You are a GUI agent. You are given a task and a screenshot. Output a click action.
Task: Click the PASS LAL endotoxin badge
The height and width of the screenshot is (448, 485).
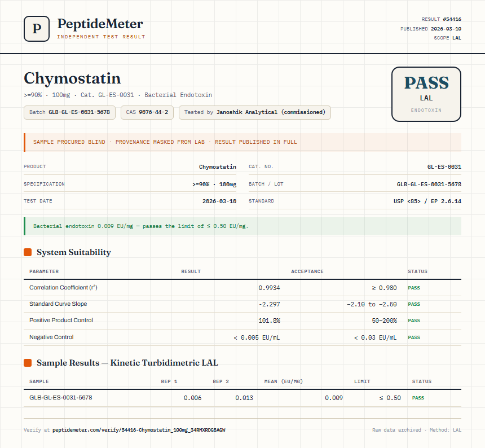tap(426, 94)
